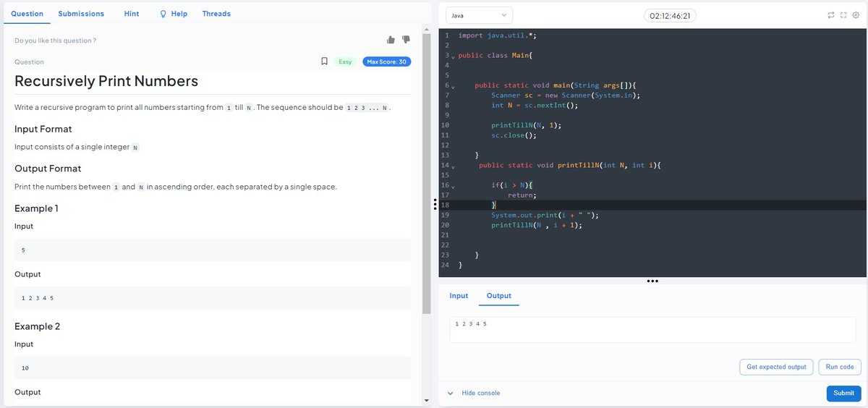
Task: Click the Easy difficulty badge
Action: [345, 61]
